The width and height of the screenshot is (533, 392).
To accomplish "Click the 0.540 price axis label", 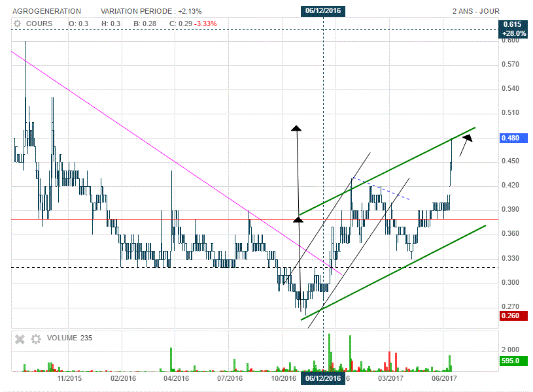I will (x=510, y=88).
